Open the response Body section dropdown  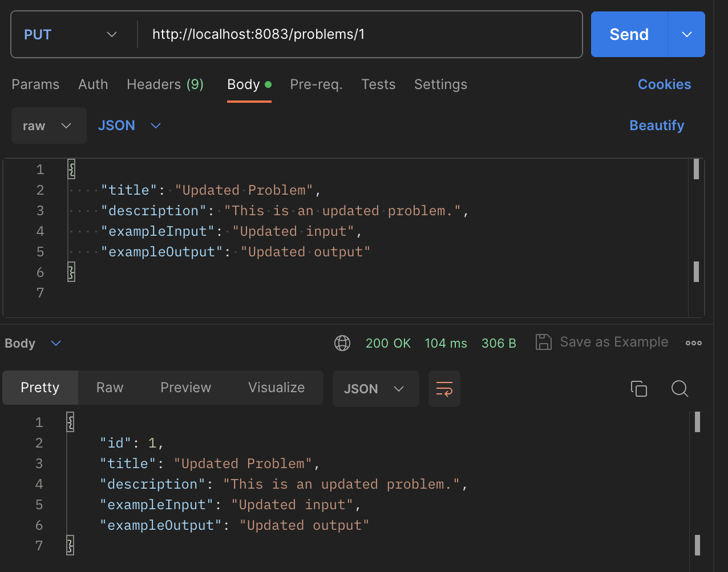(x=33, y=343)
